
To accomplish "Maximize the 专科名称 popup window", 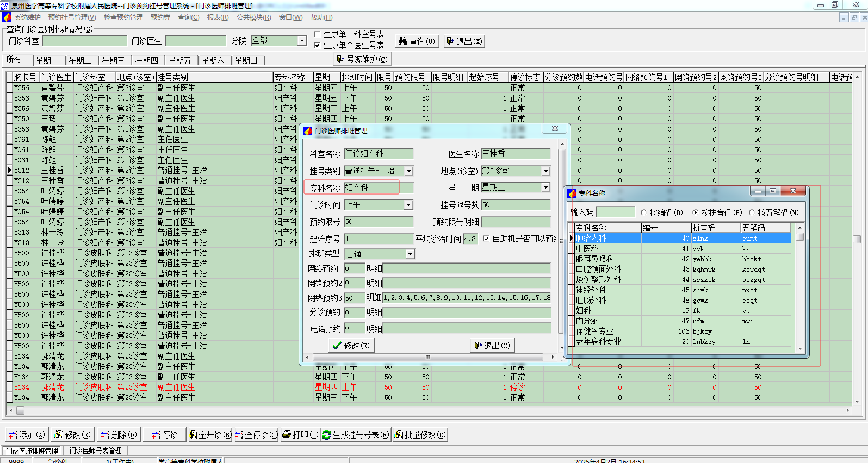I will 773,191.
